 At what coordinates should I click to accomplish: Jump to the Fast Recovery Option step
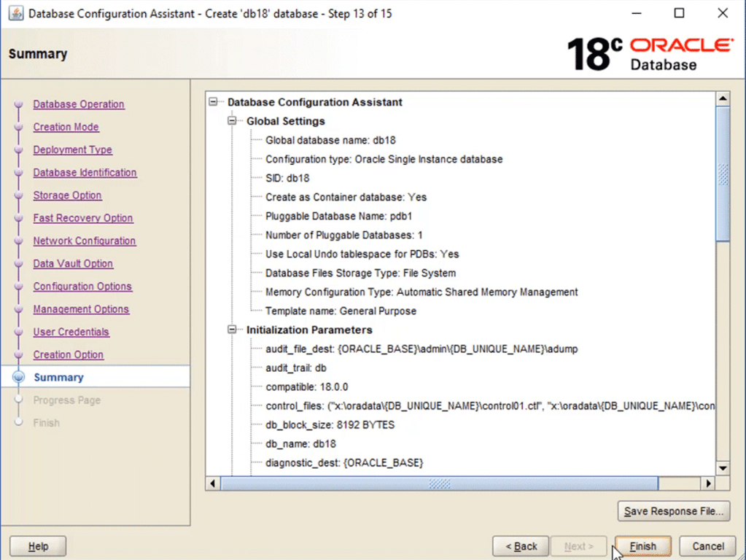[x=83, y=219]
